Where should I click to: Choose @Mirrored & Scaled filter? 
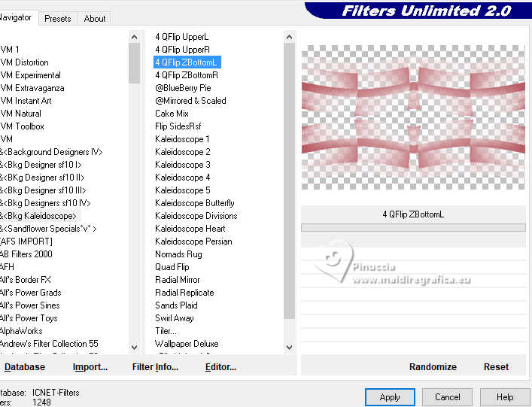click(x=190, y=101)
